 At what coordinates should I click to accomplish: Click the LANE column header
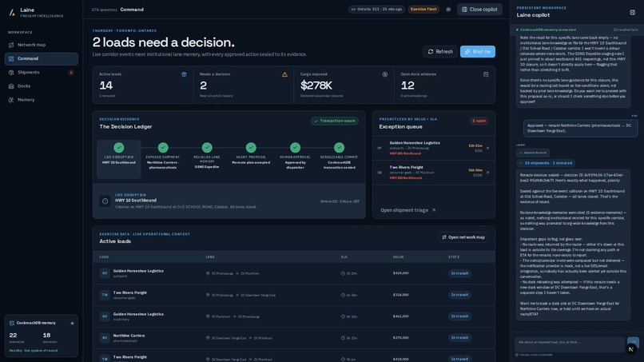click(210, 257)
